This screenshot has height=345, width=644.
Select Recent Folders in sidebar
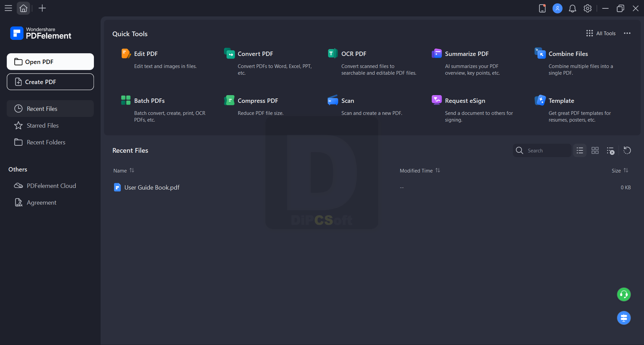50,142
